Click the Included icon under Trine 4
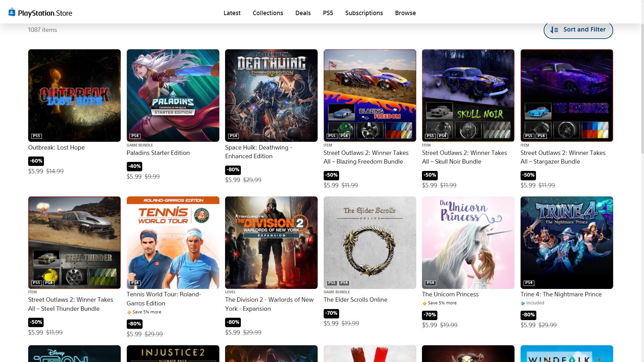The image size is (644, 362). (523, 303)
